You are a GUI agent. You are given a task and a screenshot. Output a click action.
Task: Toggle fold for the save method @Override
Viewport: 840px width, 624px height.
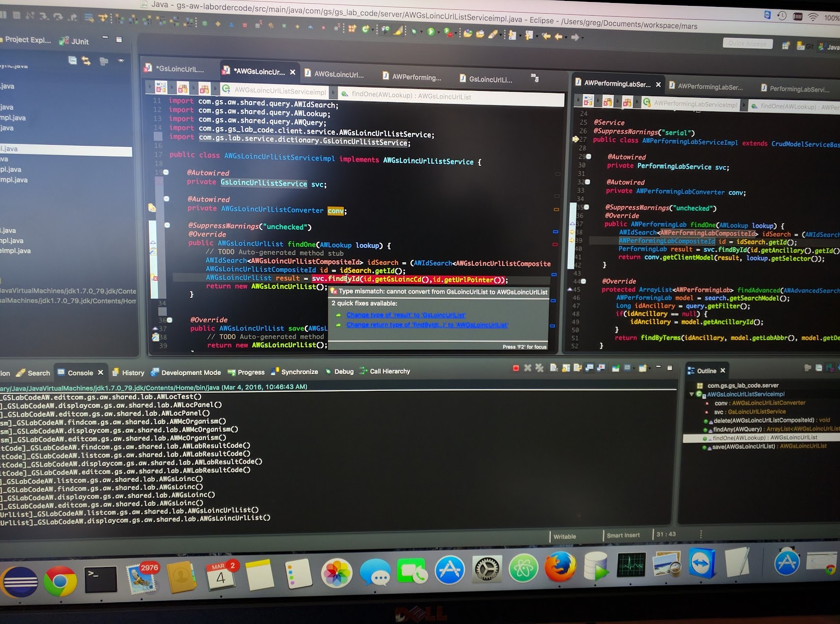tap(169, 320)
